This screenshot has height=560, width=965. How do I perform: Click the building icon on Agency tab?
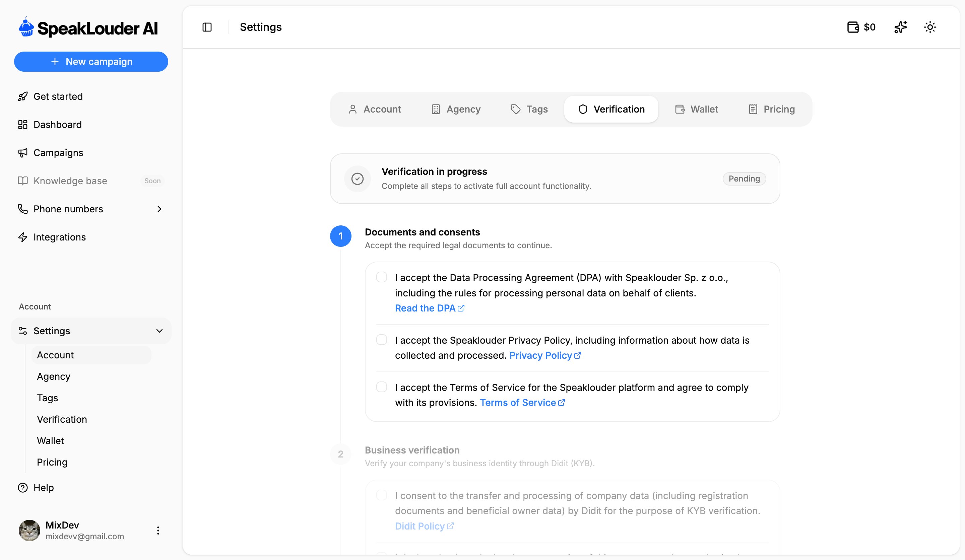[436, 110]
